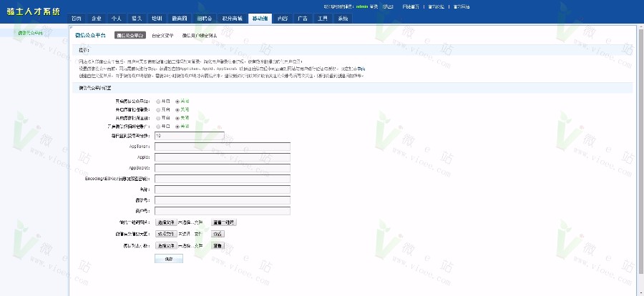Choose 开启 for WeChat scan bind-account row
Screen dimensions: 644x296
158,127
